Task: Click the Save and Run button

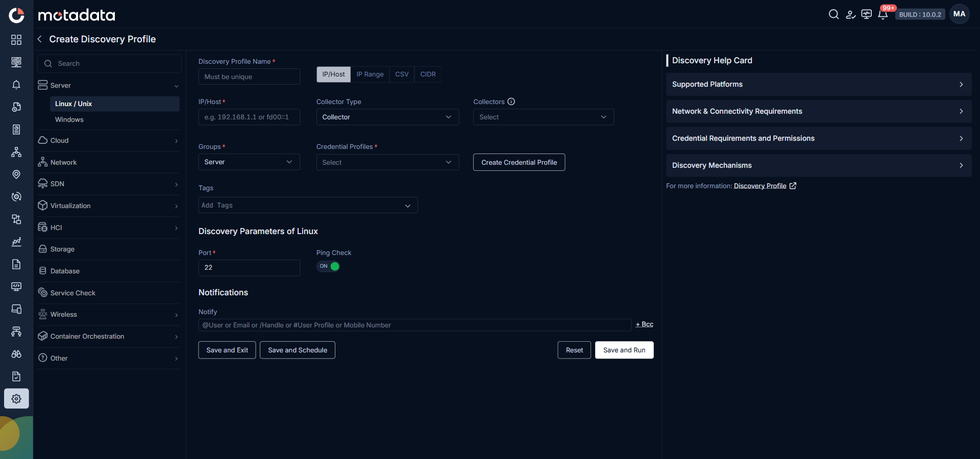Action: [x=624, y=350]
